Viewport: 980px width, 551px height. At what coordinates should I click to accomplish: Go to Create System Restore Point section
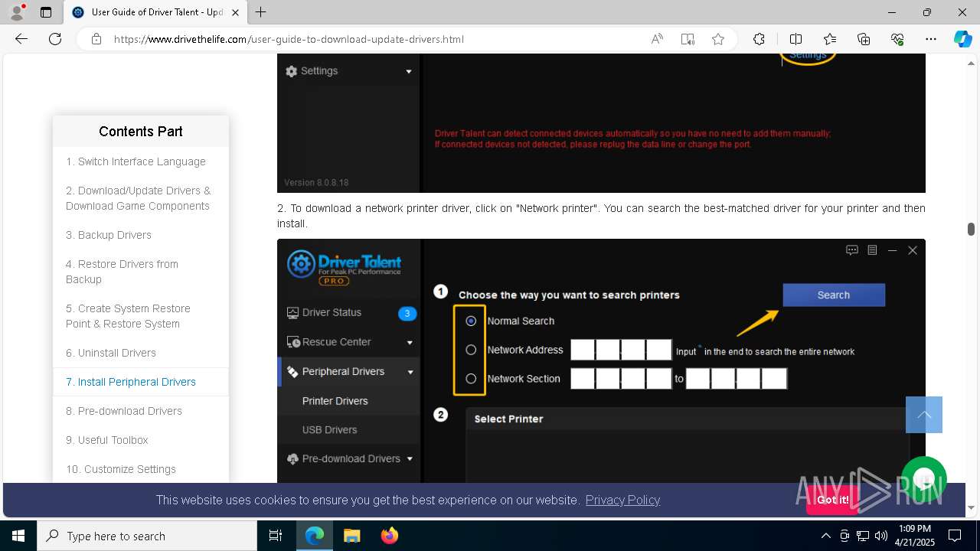[x=128, y=316]
